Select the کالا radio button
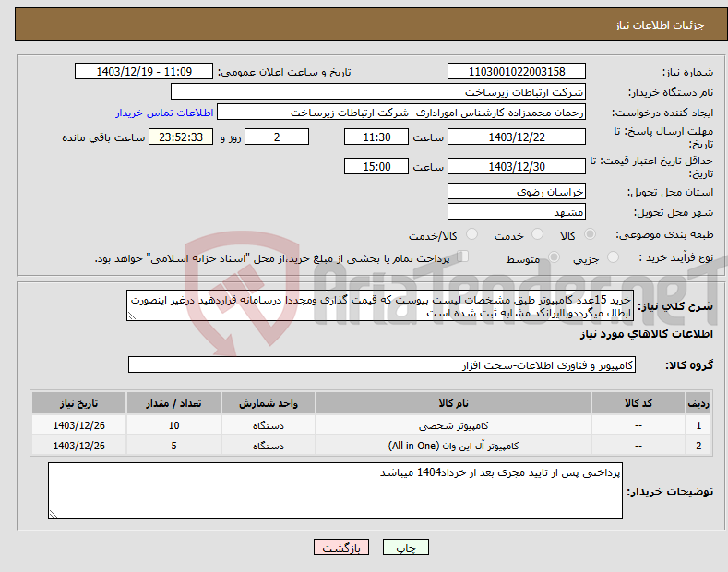Image resolution: width=728 pixels, height=572 pixels. tap(590, 234)
